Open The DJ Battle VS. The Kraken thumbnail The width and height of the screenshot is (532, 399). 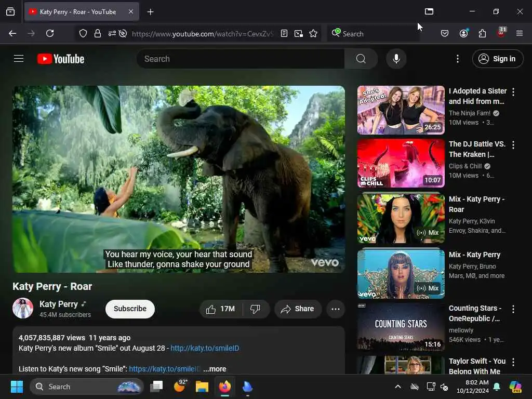point(401,163)
